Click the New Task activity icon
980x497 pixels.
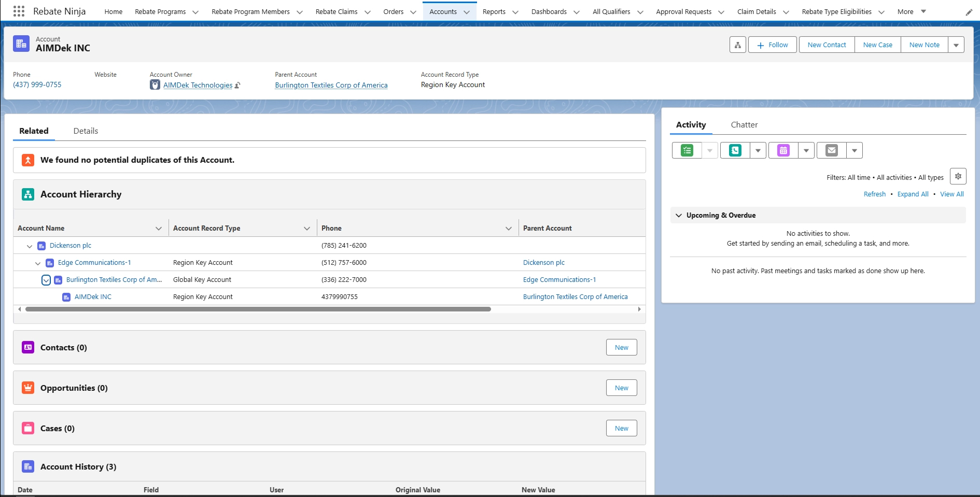point(687,150)
